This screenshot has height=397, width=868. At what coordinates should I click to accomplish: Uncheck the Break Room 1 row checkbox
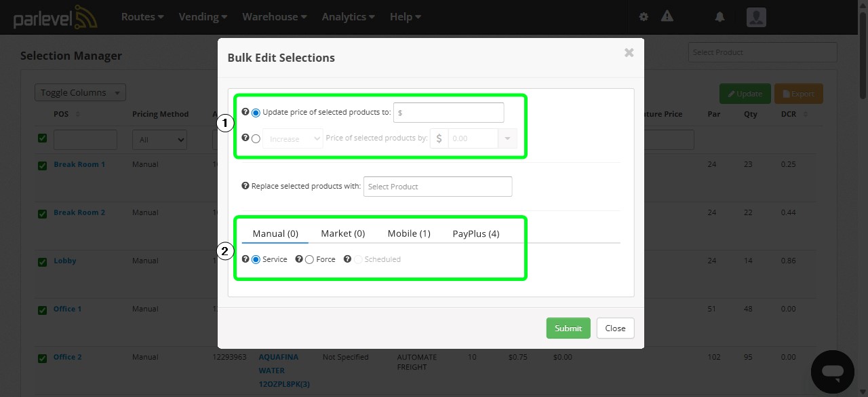pos(42,166)
